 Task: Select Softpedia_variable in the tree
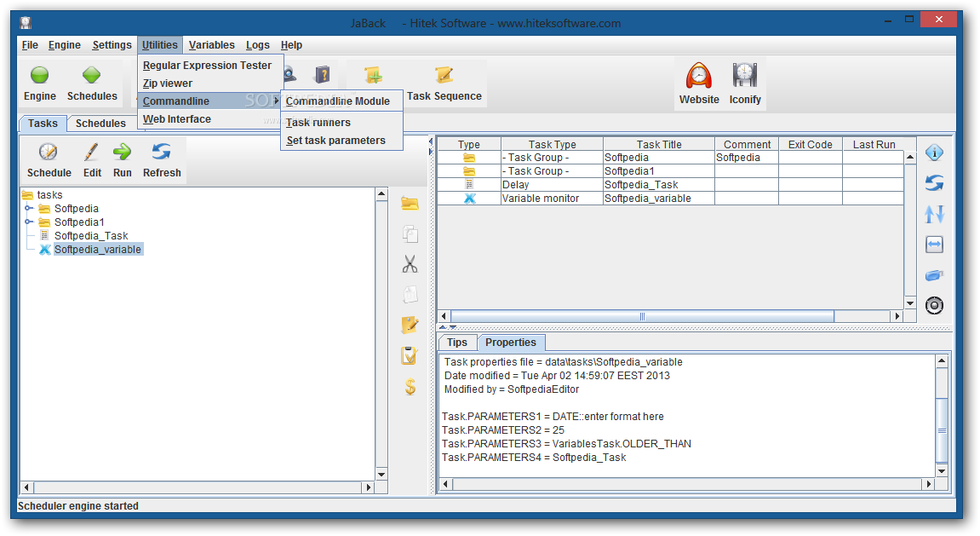click(x=98, y=250)
